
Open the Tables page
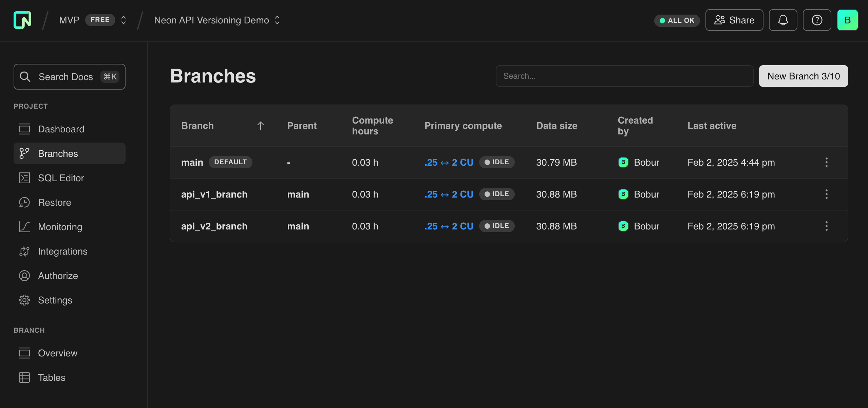click(51, 377)
